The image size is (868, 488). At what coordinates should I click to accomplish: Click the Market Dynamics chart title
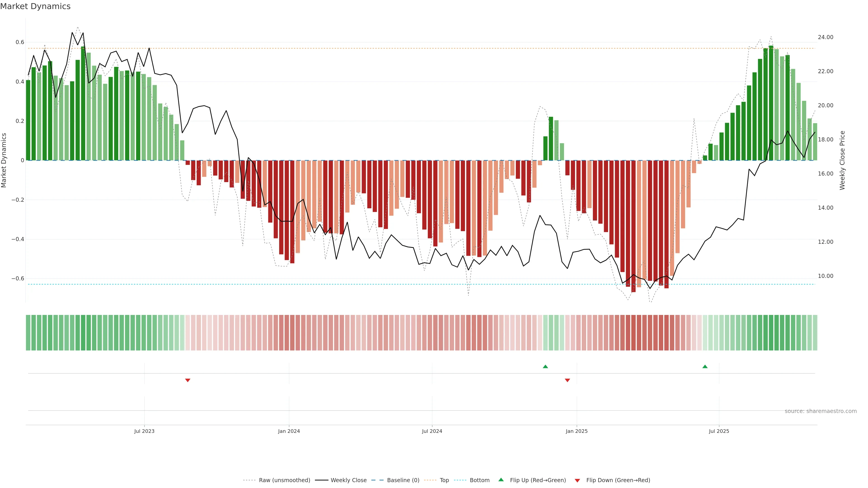[35, 6]
